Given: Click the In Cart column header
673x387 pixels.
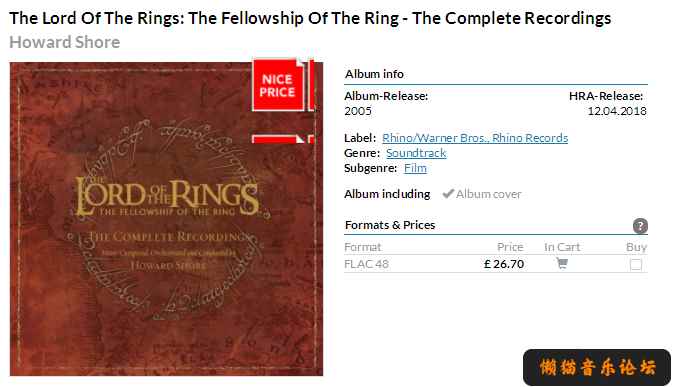Looking at the screenshot, I should point(562,247).
